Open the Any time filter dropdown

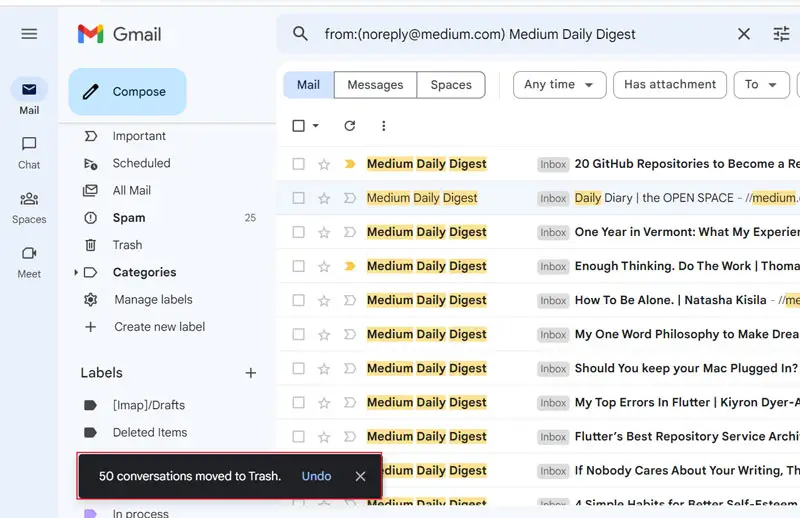pyautogui.click(x=559, y=85)
